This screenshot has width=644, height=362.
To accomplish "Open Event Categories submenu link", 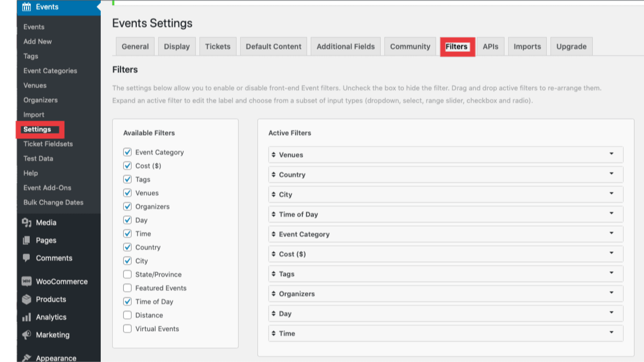I will (50, 71).
